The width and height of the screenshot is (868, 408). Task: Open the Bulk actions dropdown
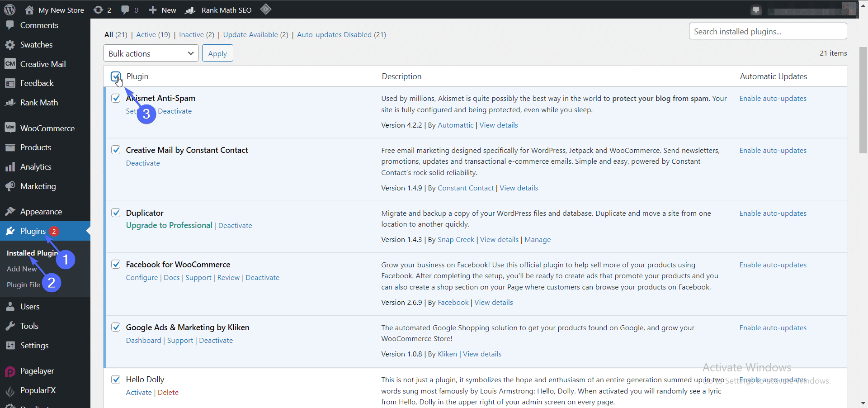151,53
